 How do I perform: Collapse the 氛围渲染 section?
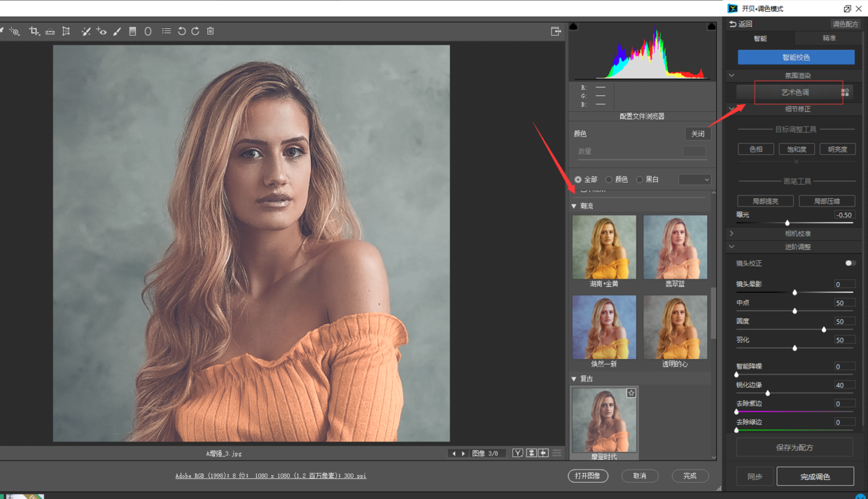coord(731,76)
